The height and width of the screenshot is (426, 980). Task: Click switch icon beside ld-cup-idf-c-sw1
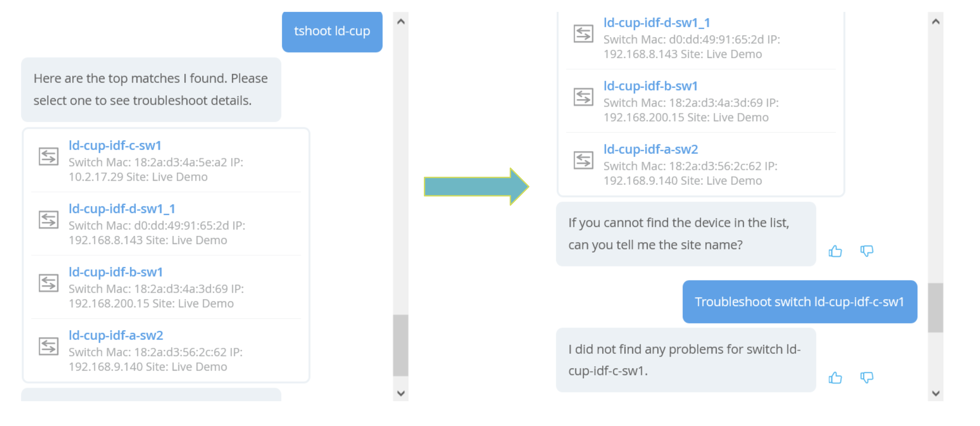click(x=49, y=156)
